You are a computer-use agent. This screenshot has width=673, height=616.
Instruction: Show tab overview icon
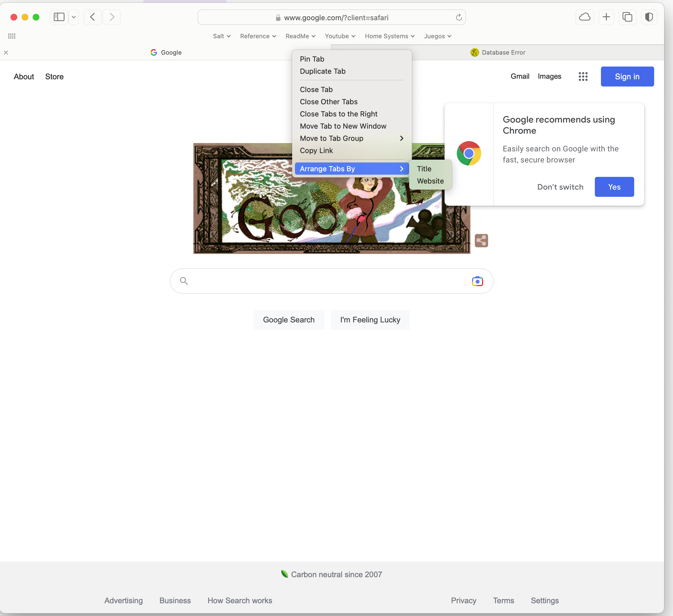(x=627, y=17)
